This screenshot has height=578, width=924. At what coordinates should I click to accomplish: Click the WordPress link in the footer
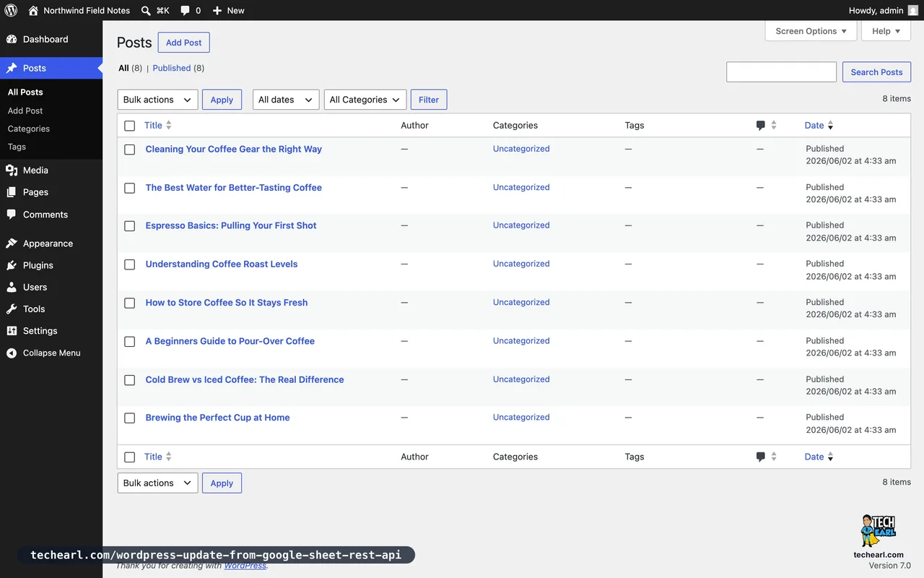pyautogui.click(x=245, y=566)
